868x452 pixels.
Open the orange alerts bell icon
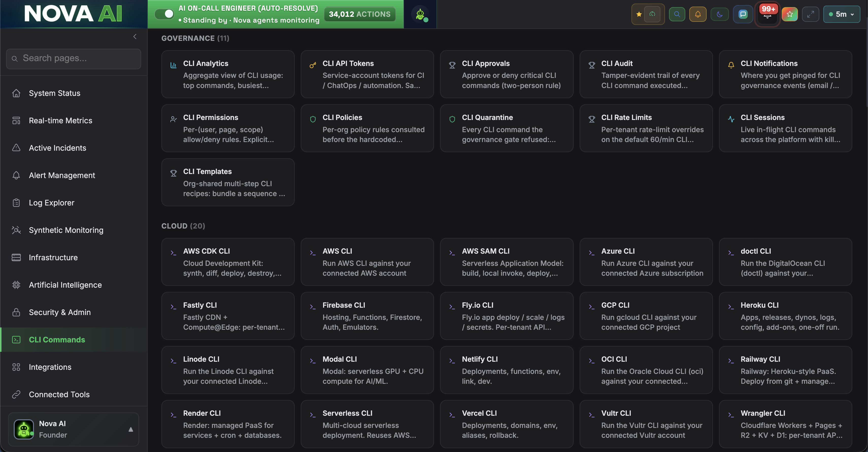click(698, 14)
